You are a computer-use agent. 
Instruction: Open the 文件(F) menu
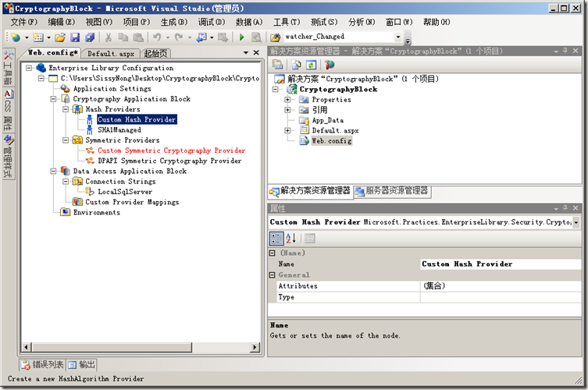[x=23, y=22]
